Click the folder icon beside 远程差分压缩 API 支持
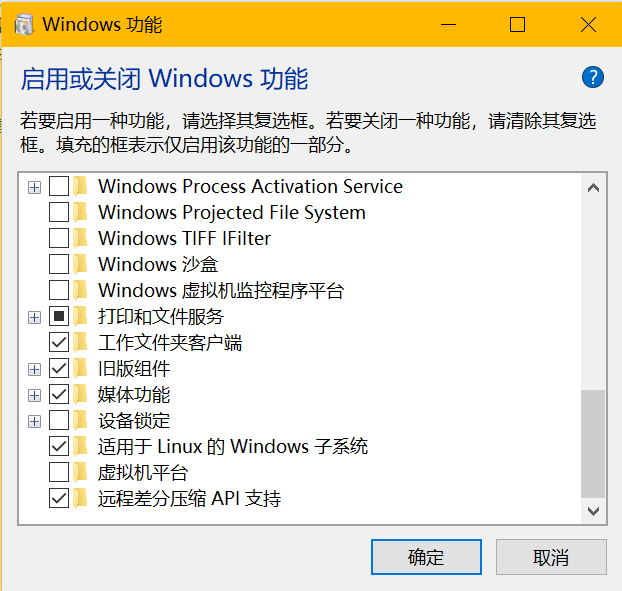Screen dimensions: 622x591 click(x=82, y=499)
